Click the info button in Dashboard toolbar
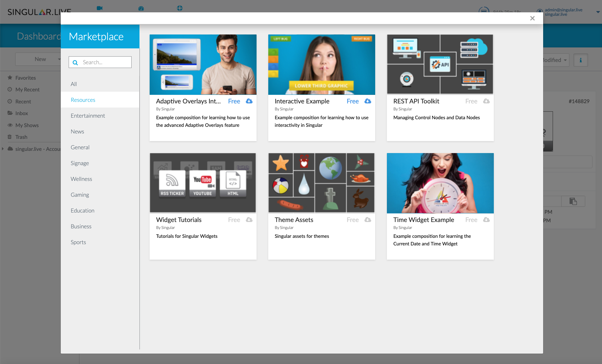 [580, 60]
